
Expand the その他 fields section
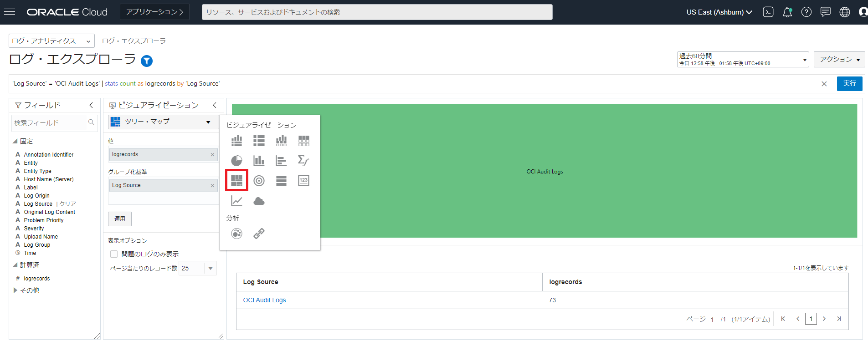coord(15,290)
